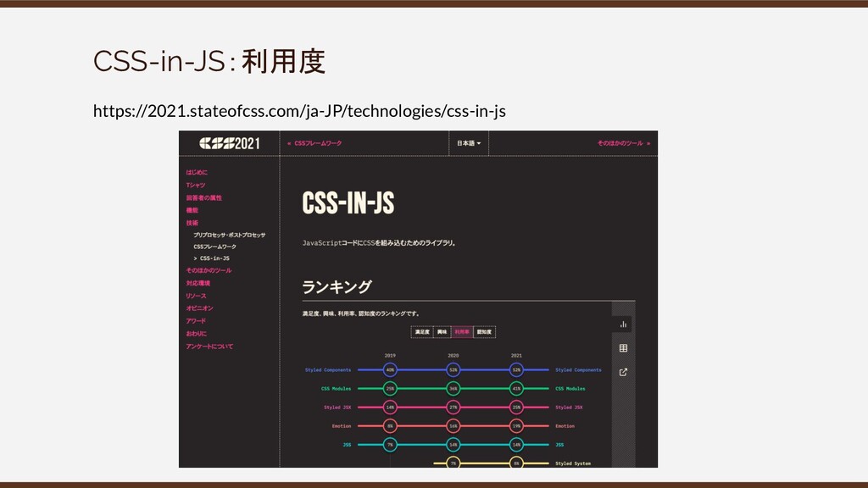Click JSS 2020 data point
This screenshot has height=488, width=868.
pyautogui.click(x=453, y=445)
